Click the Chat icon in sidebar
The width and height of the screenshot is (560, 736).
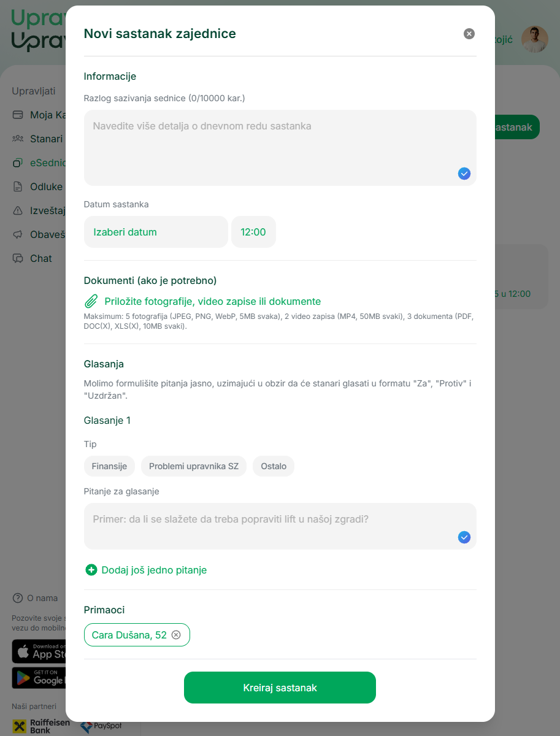18,259
